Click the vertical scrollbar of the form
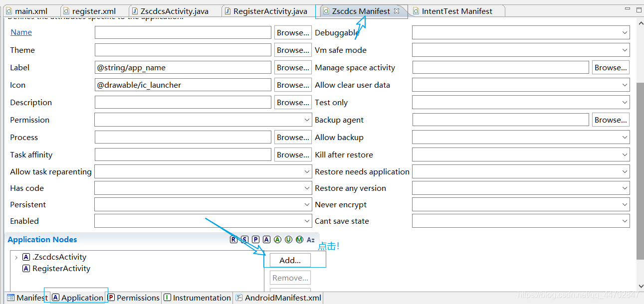The image size is (644, 304). pos(640,170)
